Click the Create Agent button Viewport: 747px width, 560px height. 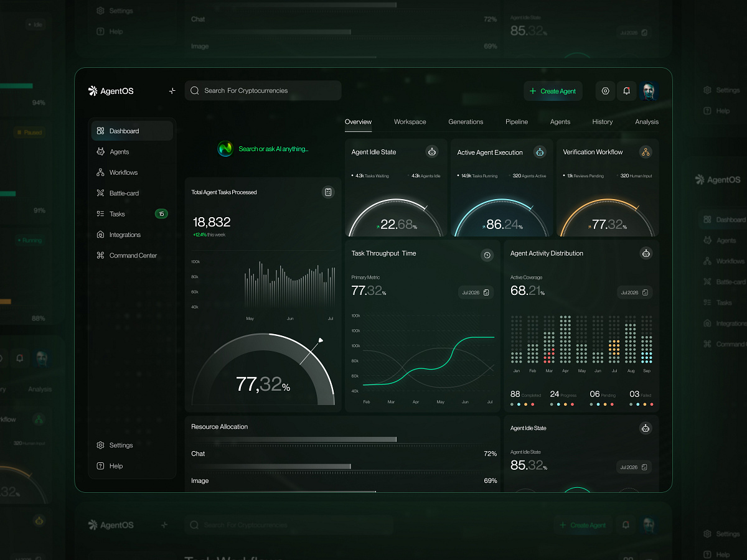click(x=553, y=91)
